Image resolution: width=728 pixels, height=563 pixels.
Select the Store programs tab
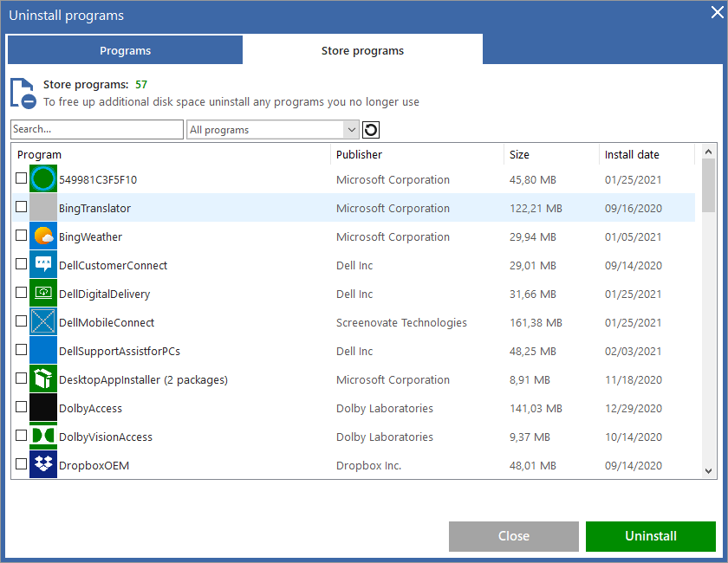click(362, 50)
